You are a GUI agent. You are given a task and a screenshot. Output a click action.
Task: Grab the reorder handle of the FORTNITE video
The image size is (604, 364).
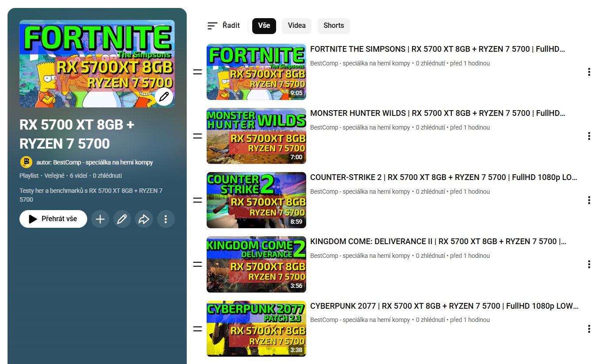pyautogui.click(x=197, y=72)
